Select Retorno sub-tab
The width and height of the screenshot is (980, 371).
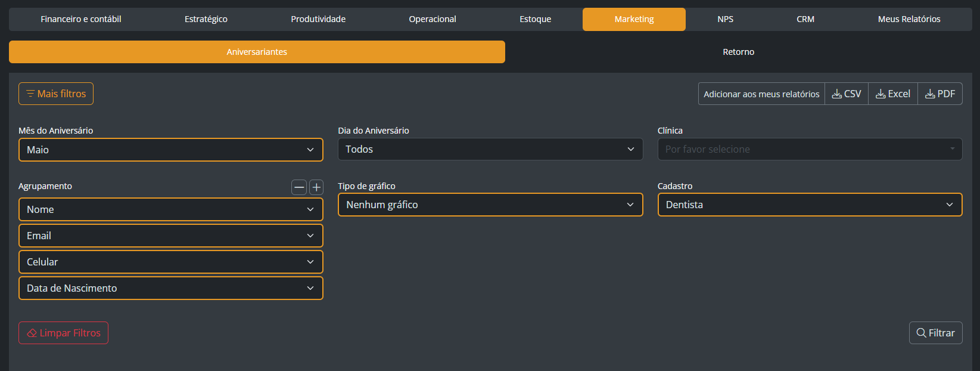[x=739, y=52]
